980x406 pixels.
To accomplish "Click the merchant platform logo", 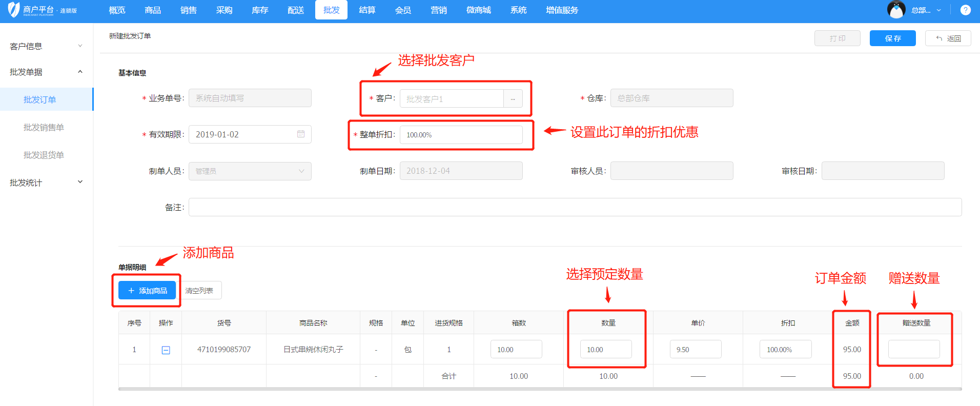I will pyautogui.click(x=14, y=10).
